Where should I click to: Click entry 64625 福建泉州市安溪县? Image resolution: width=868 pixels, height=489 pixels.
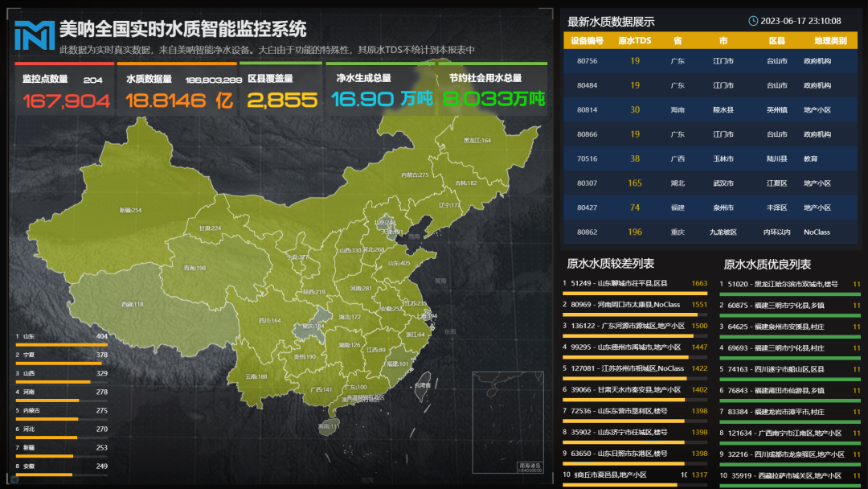790,330
